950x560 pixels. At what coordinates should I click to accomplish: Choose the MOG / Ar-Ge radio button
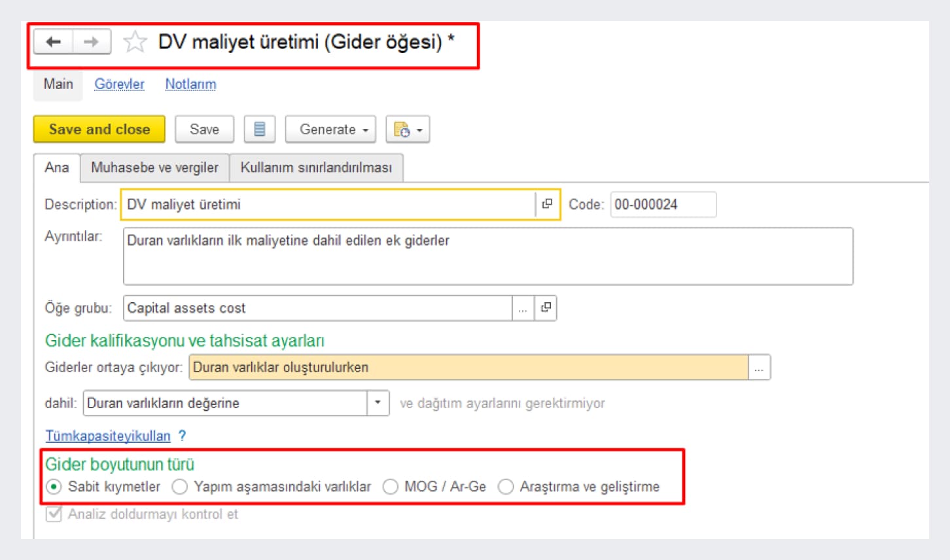pos(391,487)
